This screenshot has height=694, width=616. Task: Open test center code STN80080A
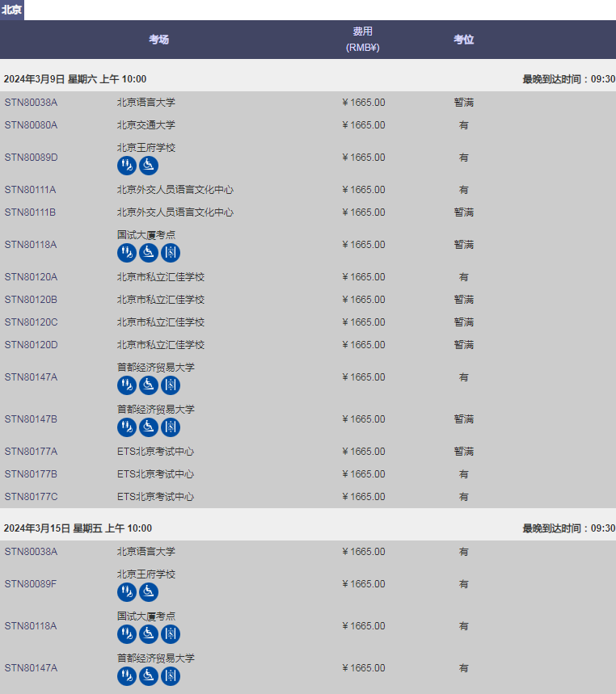32,125
